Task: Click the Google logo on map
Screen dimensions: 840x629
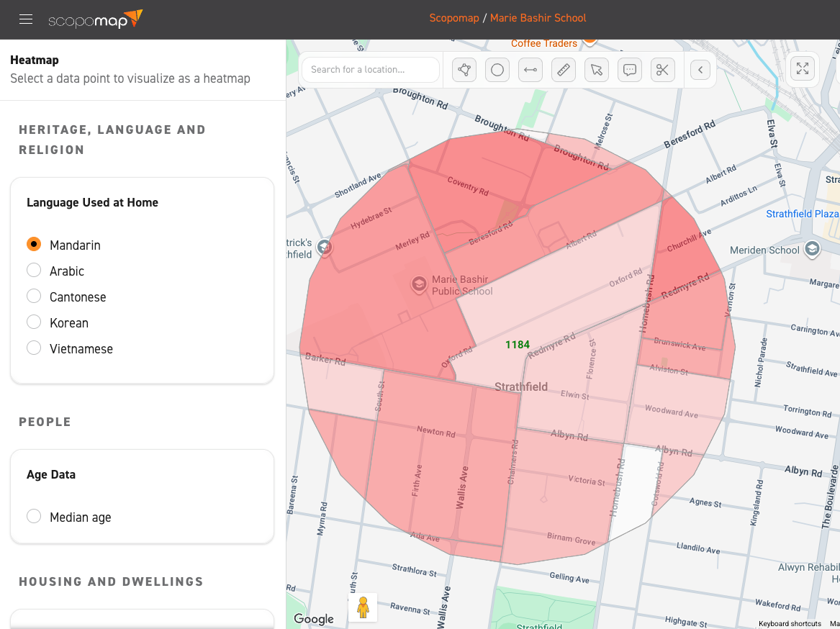Action: tap(313, 619)
